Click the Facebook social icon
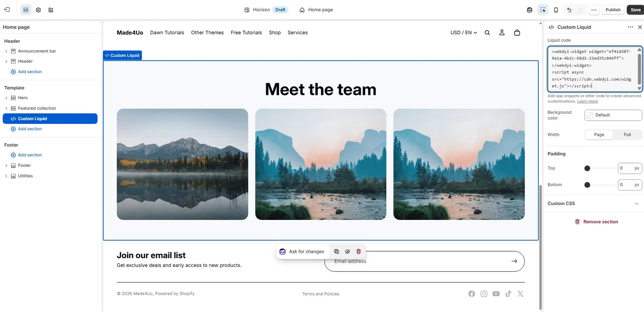The image size is (644, 312). (472, 294)
